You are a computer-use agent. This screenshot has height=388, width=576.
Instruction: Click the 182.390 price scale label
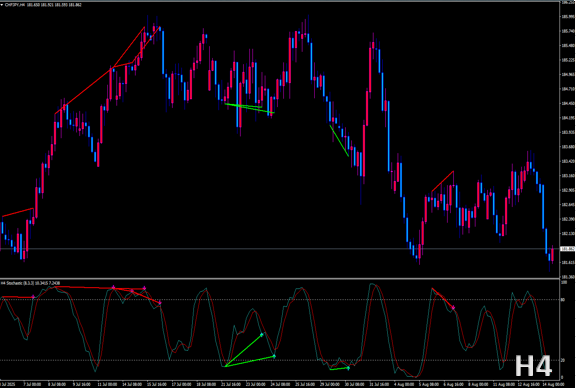coord(568,219)
